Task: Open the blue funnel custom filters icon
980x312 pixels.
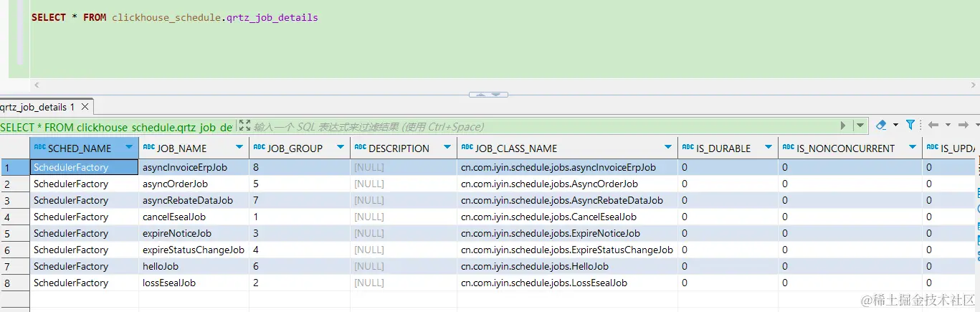Action: 910,125
